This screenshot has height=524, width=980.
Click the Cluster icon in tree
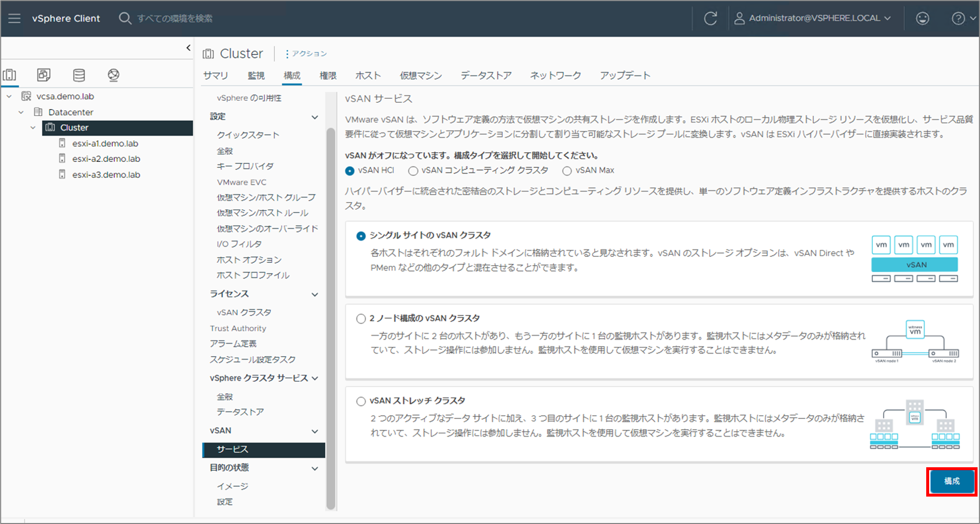tap(50, 127)
